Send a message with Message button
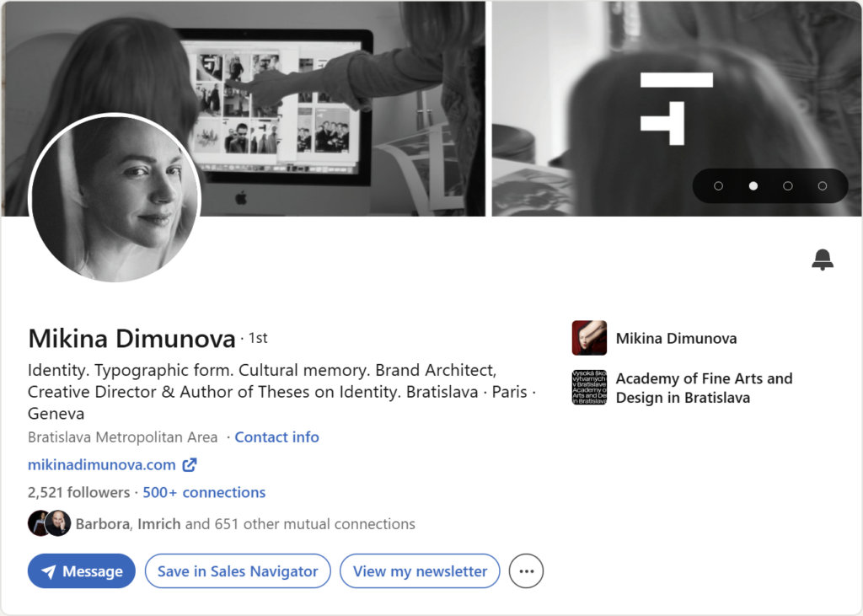This screenshot has width=863, height=616. coord(82,570)
